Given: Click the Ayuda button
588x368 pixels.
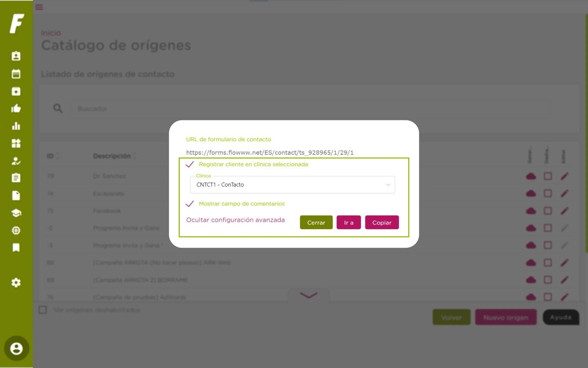Looking at the screenshot, I should tap(561, 317).
